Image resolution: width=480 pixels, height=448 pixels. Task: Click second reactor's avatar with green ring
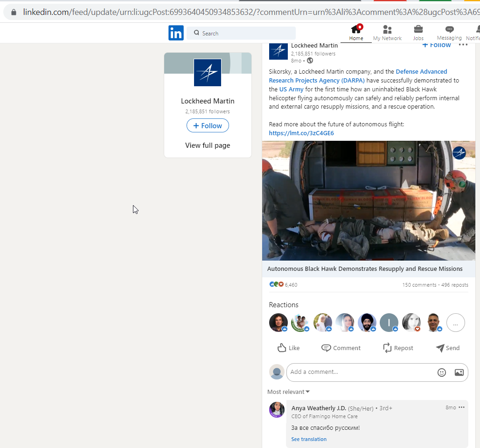[300, 323]
